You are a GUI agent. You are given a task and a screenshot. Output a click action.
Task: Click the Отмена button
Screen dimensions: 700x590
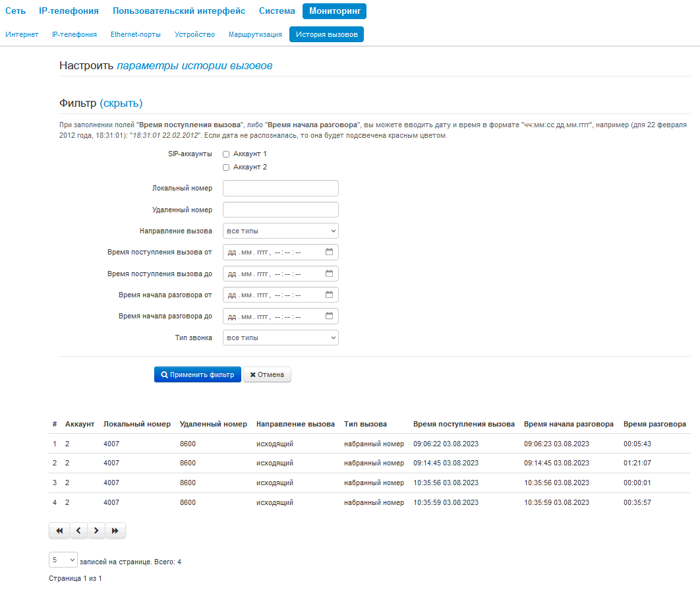267,374
